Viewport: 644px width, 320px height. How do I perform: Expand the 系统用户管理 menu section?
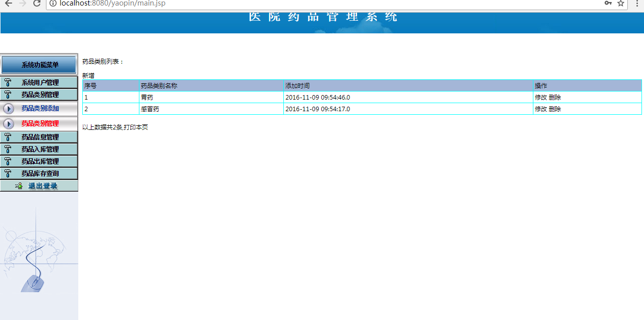39,82
